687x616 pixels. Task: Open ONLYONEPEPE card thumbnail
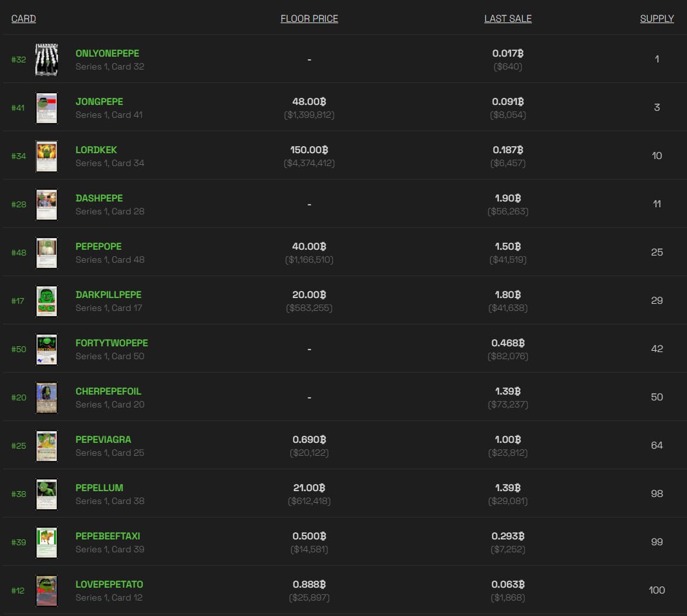tap(46, 60)
